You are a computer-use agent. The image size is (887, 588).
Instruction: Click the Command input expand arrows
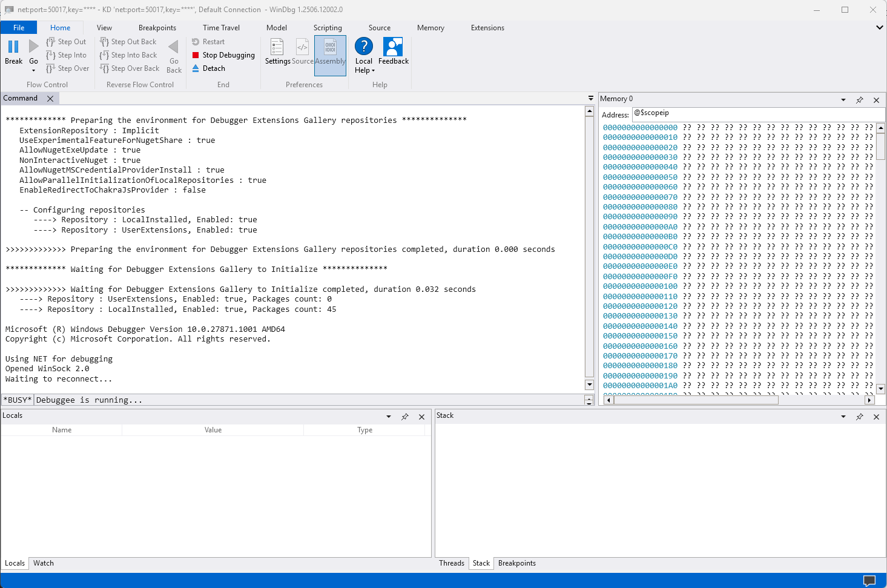(x=589, y=400)
